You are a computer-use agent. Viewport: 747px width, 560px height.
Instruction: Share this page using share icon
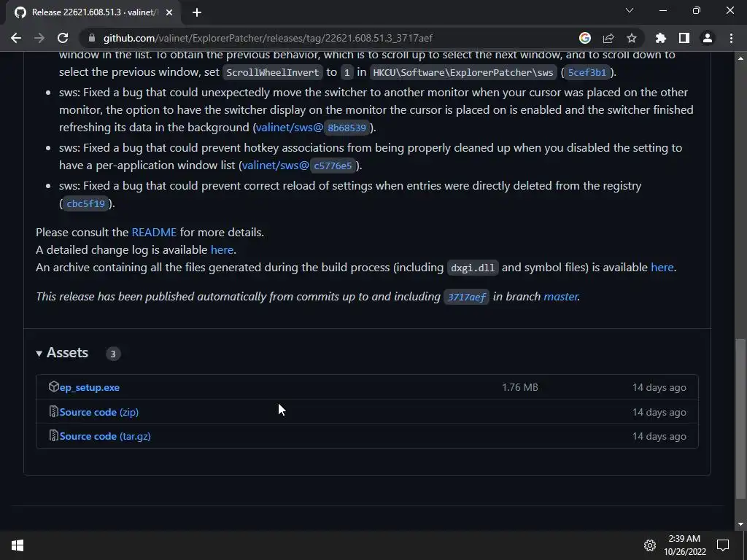[x=608, y=38]
